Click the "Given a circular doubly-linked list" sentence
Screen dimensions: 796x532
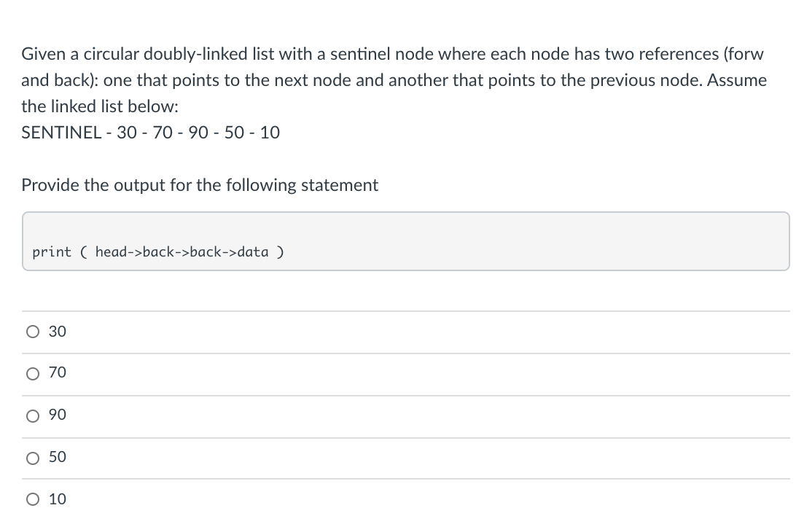click(394, 80)
